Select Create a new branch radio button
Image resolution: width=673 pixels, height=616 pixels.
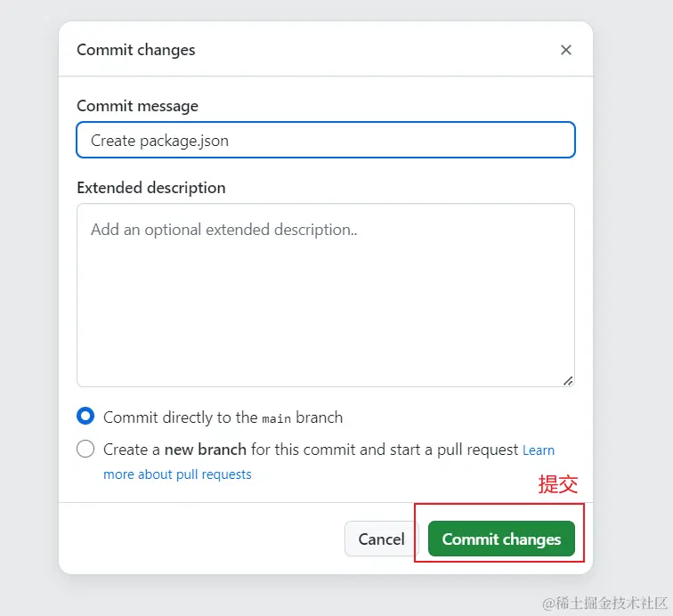click(x=85, y=449)
